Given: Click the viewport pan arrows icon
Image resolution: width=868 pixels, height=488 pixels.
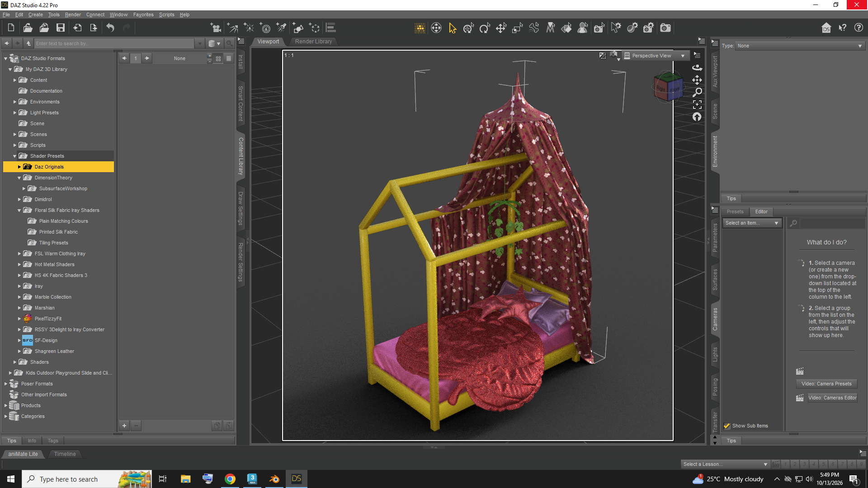Looking at the screenshot, I should 697,80.
